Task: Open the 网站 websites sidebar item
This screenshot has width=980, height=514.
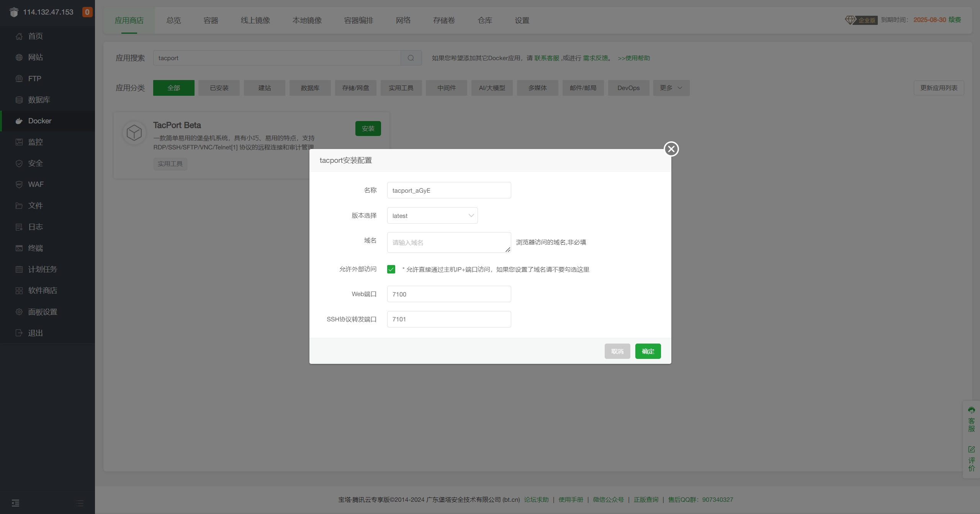Action: [47, 57]
